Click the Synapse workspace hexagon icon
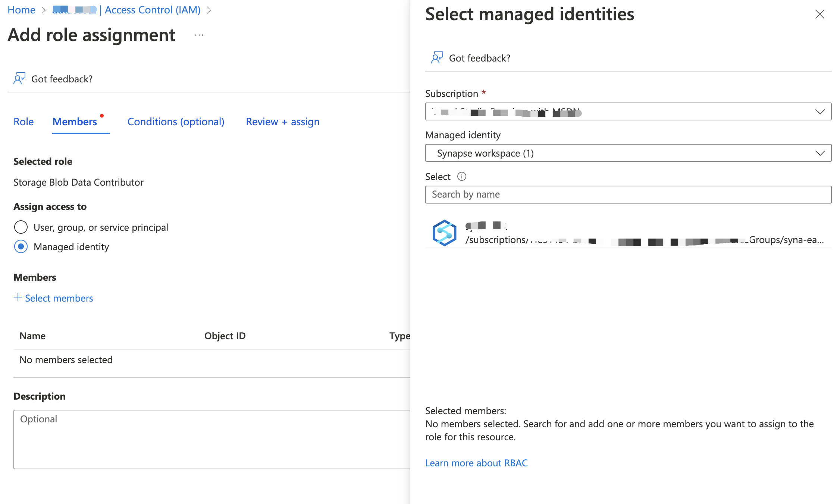The image size is (840, 504). pos(444,233)
